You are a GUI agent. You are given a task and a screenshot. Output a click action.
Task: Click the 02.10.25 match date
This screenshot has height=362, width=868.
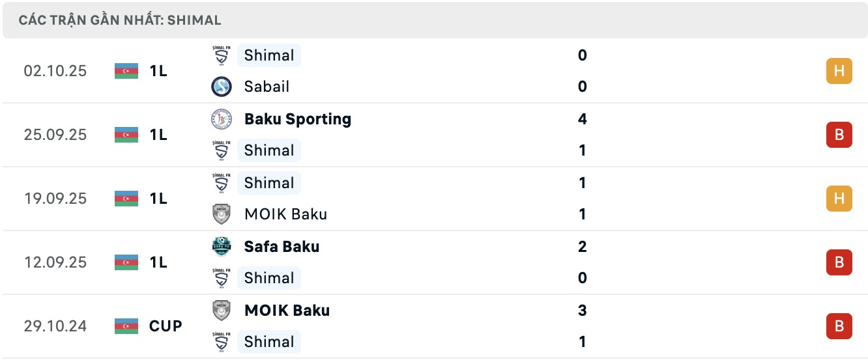pyautogui.click(x=55, y=71)
